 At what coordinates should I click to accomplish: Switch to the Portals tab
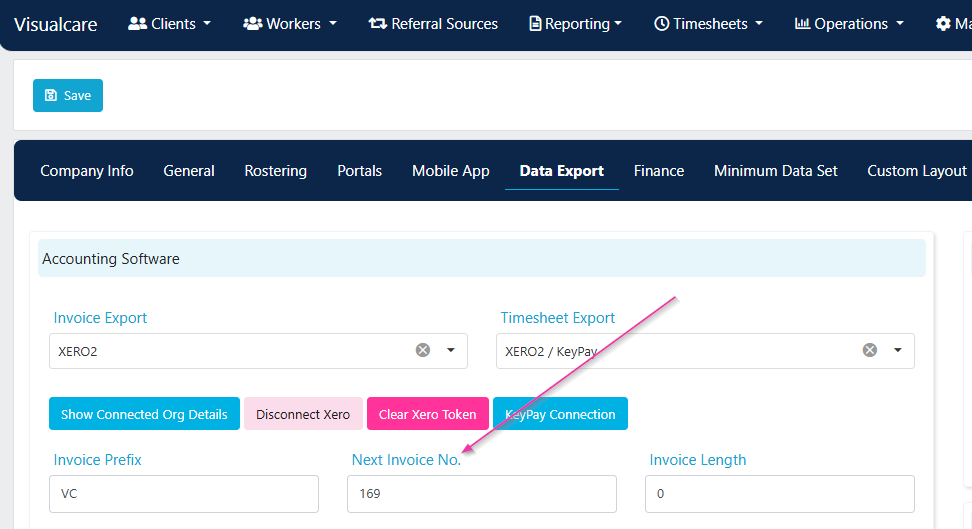[x=360, y=171]
